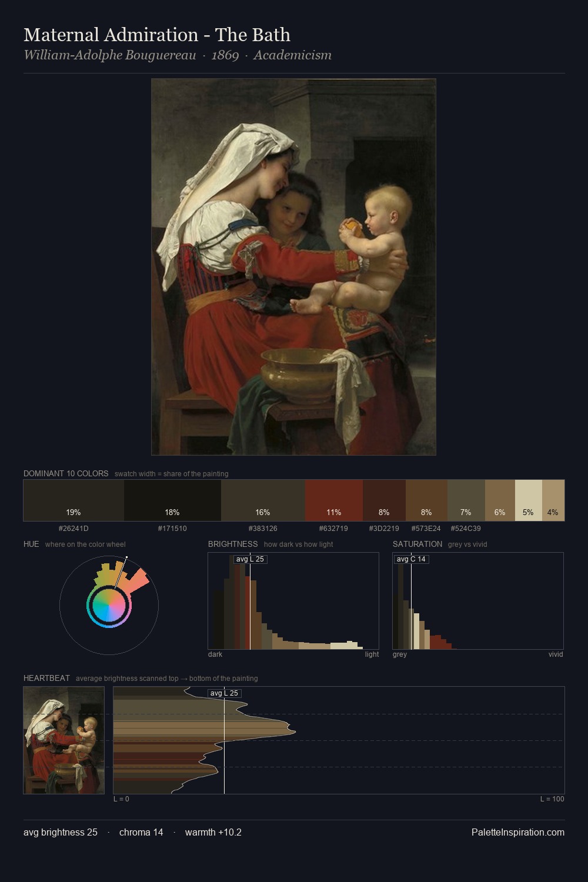The height and width of the screenshot is (882, 588).
Task: Click the 'light' axis label
Action: point(372,654)
